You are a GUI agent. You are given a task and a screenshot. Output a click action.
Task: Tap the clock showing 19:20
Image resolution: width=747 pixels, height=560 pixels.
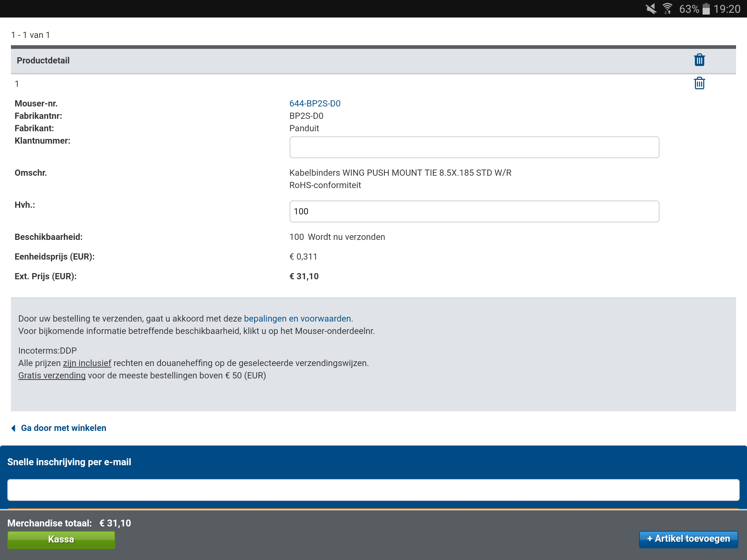tap(727, 9)
